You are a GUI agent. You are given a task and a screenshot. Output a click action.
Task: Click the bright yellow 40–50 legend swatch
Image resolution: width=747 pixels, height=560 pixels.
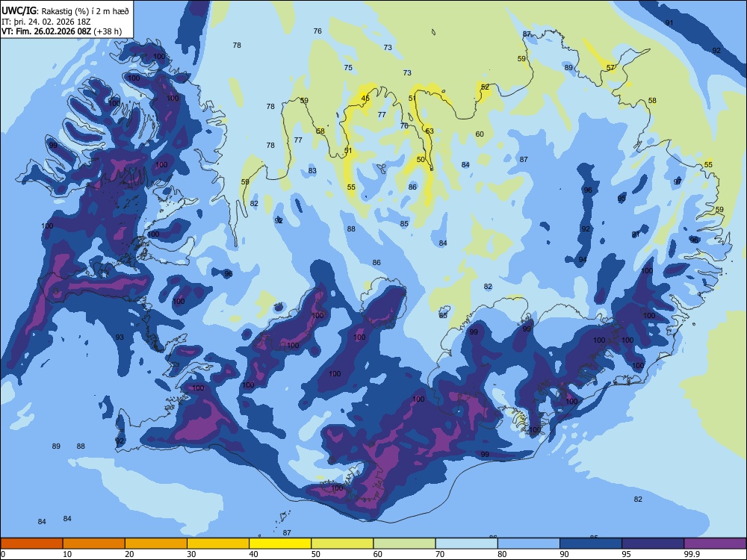click(280, 544)
